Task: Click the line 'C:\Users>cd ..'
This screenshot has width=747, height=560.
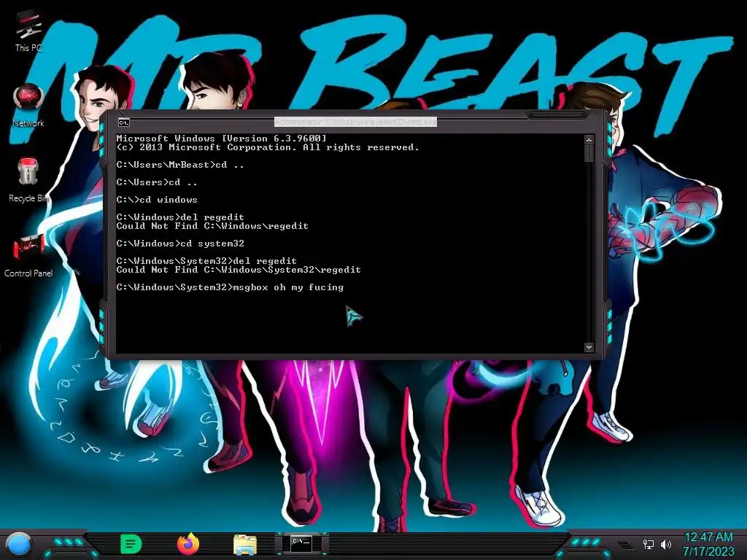Action: coord(157,182)
